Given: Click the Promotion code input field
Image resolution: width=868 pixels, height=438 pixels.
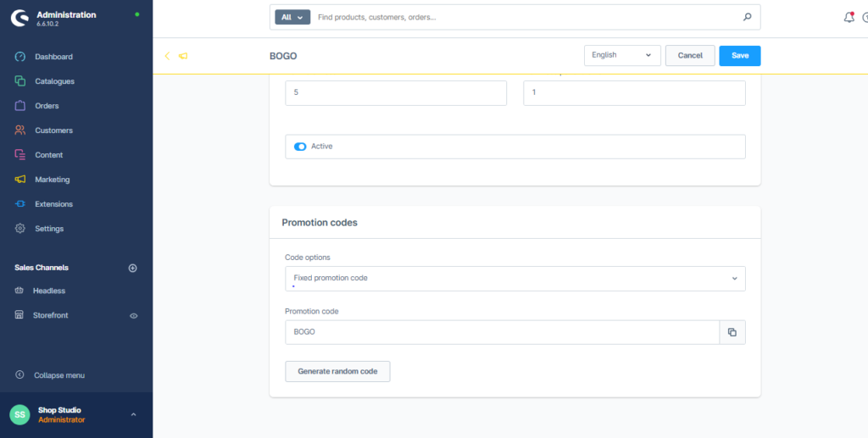Looking at the screenshot, I should coord(502,332).
